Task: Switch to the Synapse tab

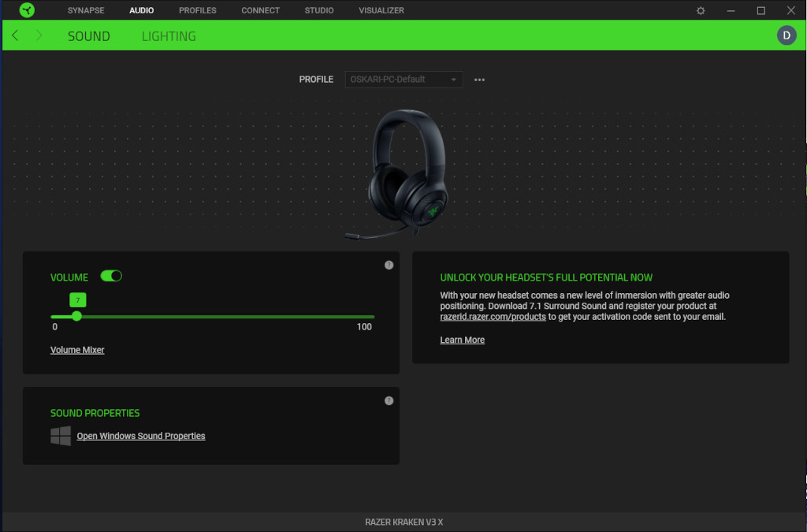Action: point(86,10)
